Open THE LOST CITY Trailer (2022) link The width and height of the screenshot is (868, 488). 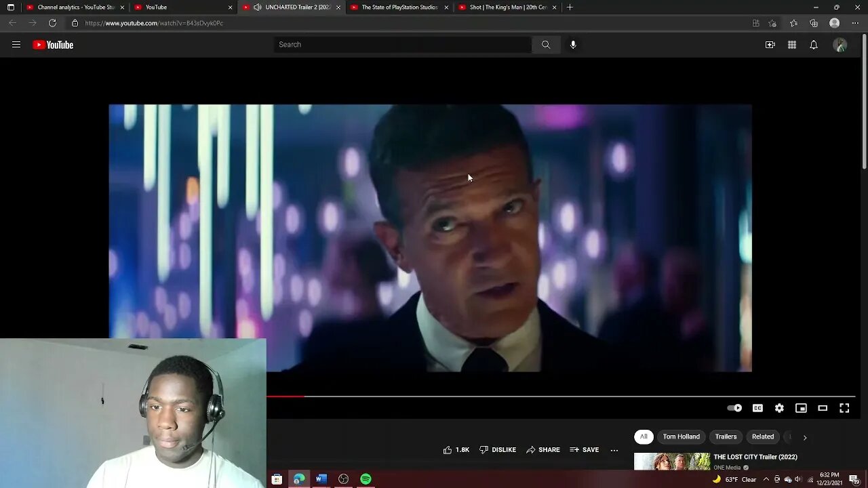755,457
